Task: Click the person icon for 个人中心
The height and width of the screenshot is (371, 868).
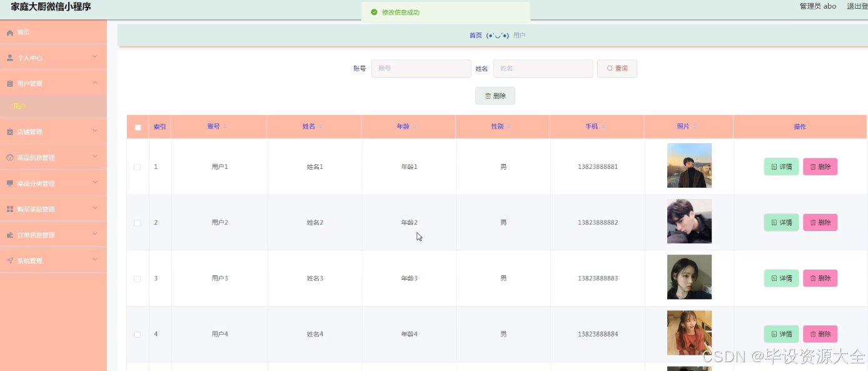Action: [x=10, y=58]
